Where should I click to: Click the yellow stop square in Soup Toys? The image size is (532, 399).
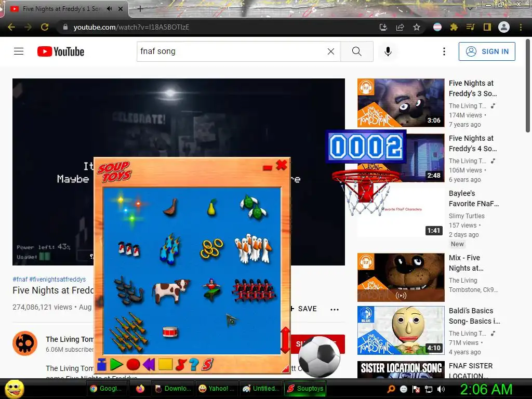(165, 364)
